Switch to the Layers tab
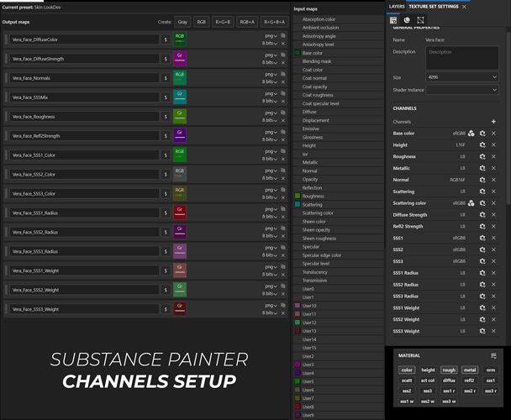 [397, 7]
